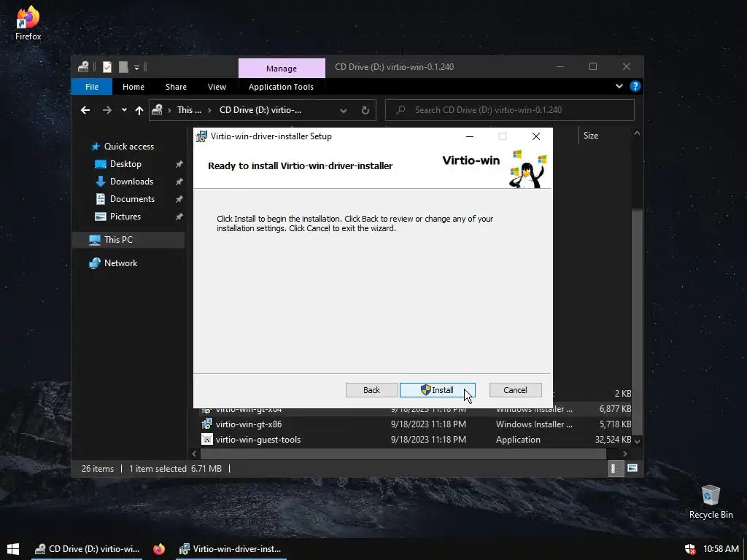Click the pin icon next to Downloads

click(x=179, y=182)
